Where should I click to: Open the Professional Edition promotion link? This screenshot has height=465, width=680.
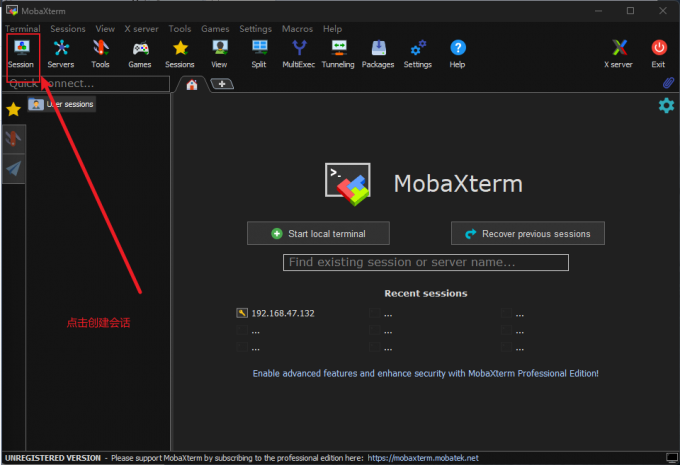click(x=425, y=373)
